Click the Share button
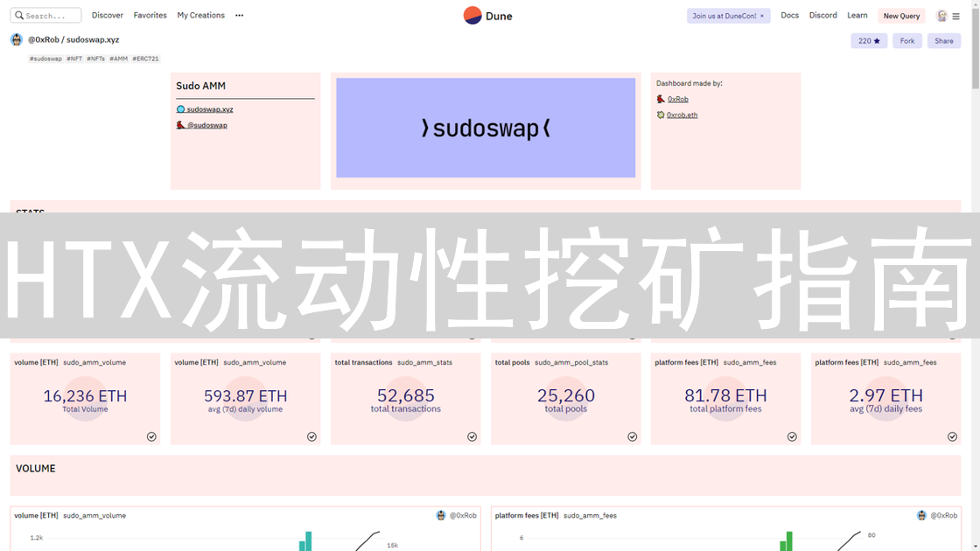 [944, 40]
